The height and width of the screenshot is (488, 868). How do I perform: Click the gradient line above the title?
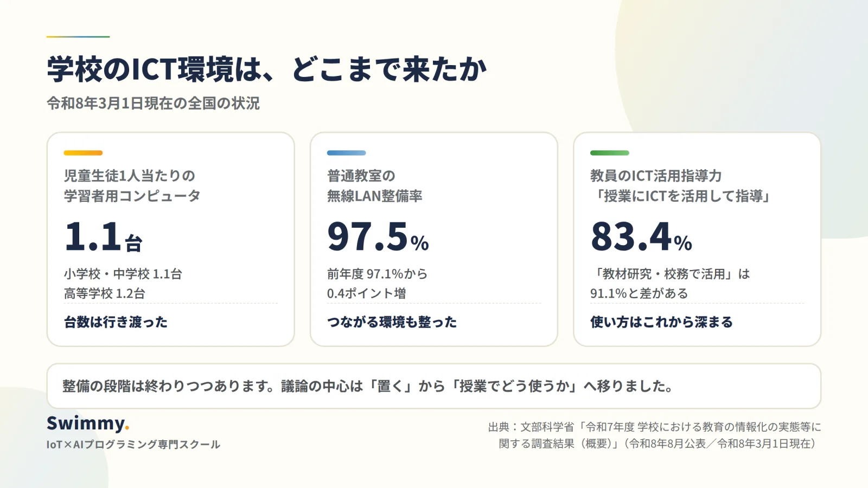(x=78, y=37)
